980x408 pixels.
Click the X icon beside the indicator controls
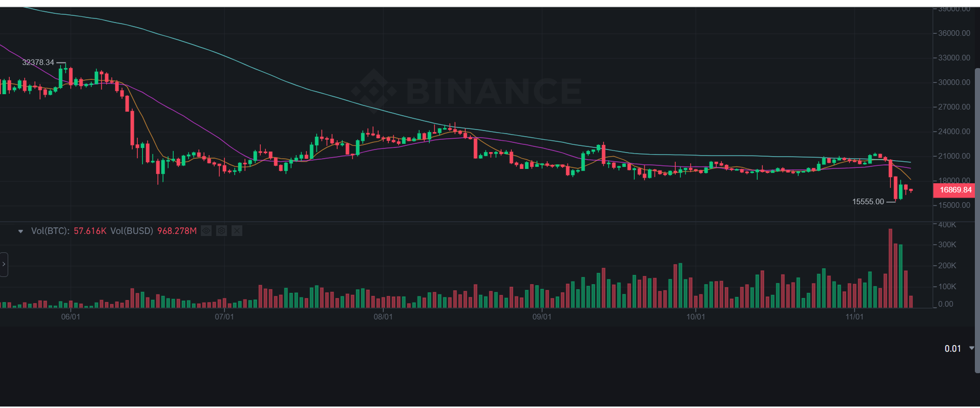click(237, 231)
